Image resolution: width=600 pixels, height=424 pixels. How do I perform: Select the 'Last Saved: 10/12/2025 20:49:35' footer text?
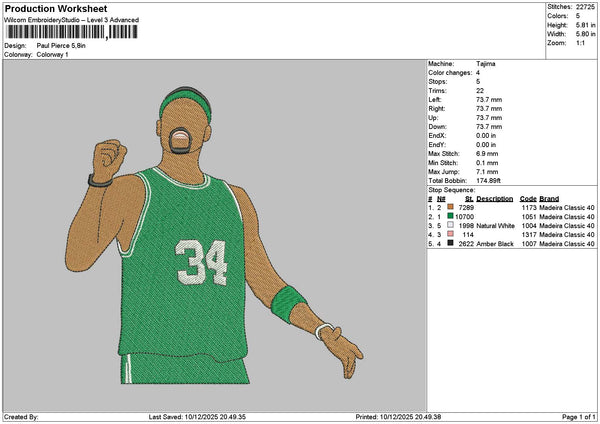click(x=197, y=417)
